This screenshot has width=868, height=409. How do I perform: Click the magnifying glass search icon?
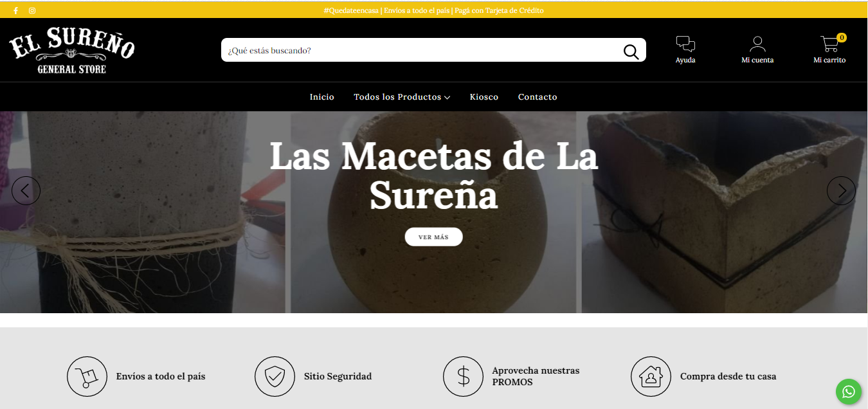click(x=631, y=51)
